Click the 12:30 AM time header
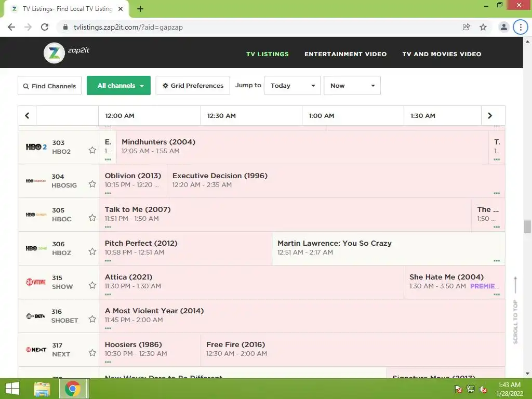The width and height of the screenshot is (532, 399). coord(221,116)
